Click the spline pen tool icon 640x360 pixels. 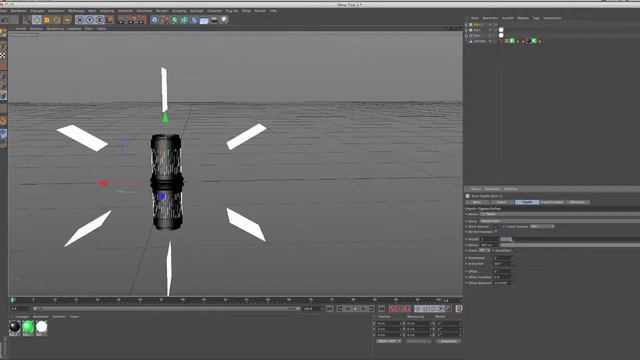point(164,20)
